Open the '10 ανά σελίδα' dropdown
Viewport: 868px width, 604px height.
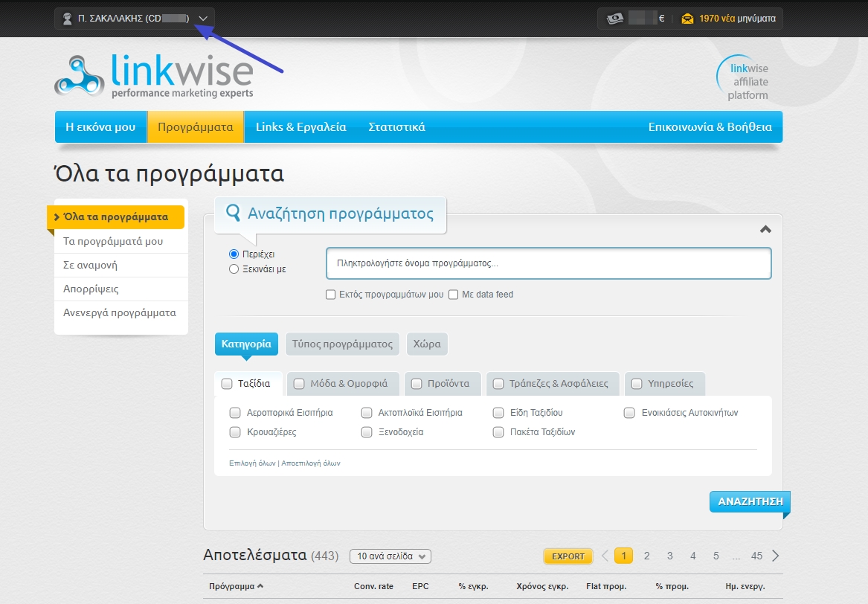pyautogui.click(x=390, y=556)
